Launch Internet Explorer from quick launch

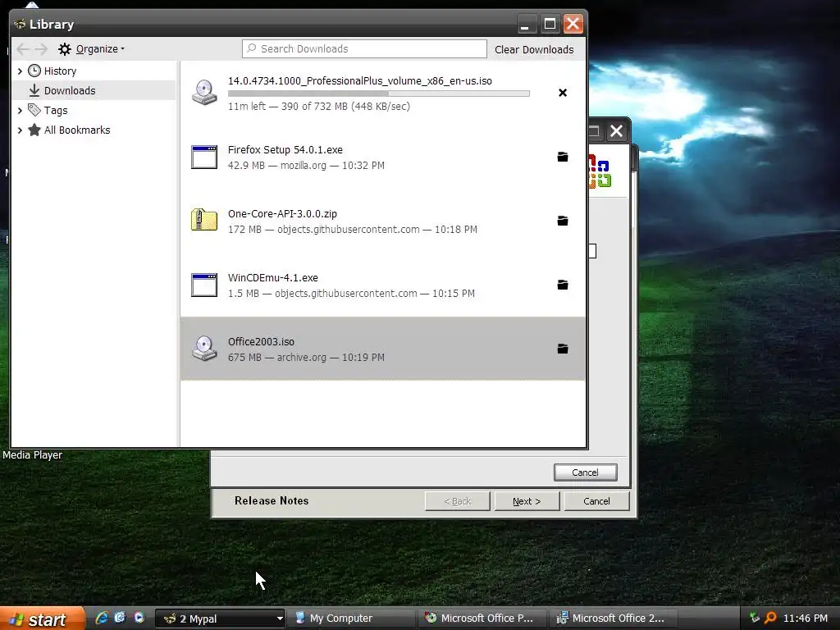tap(101, 618)
